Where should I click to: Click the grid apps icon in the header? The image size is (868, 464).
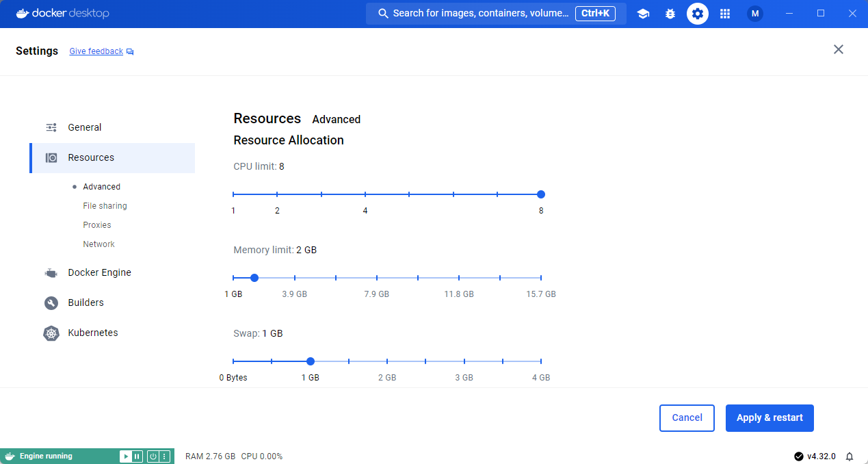click(725, 13)
